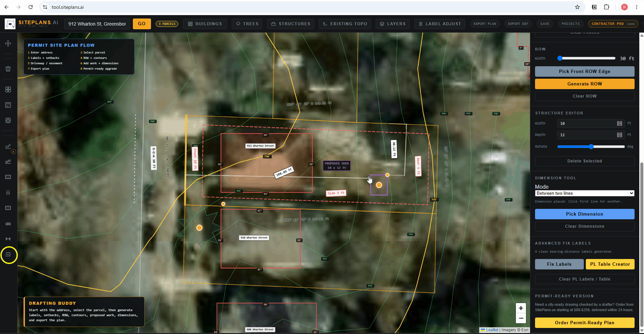Viewport: 644px width, 334px height.
Task: Select the ROW chart-line icon in sidebar
Action: click(x=8, y=146)
